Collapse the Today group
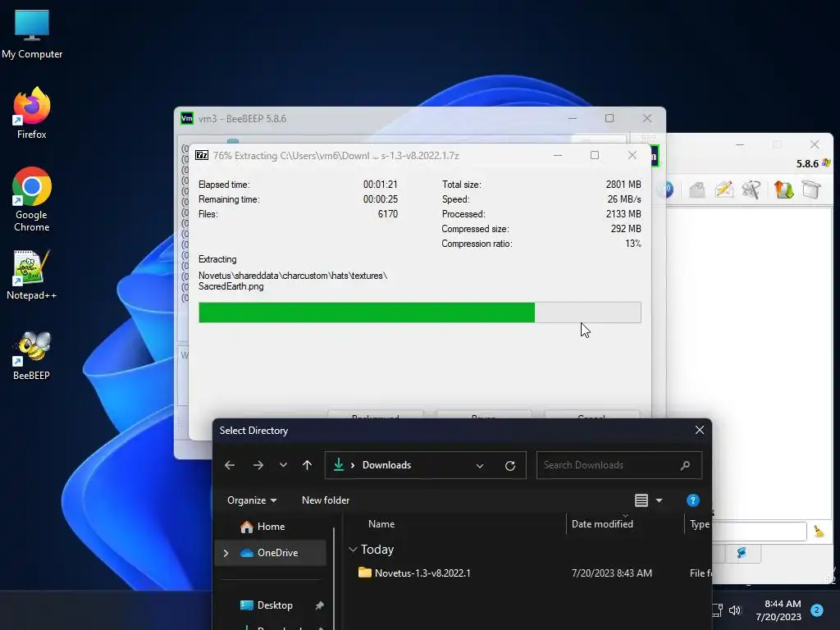840x630 pixels. point(353,549)
